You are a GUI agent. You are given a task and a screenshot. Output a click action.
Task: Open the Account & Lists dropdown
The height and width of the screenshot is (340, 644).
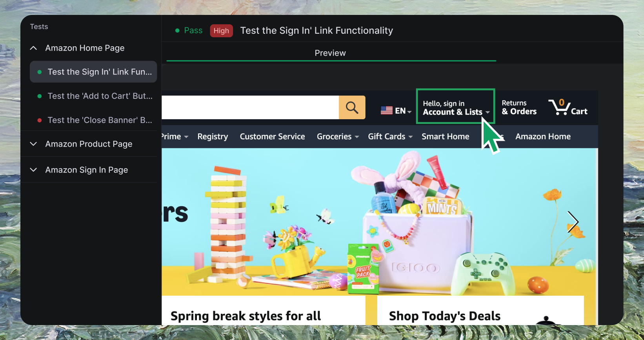pyautogui.click(x=455, y=106)
